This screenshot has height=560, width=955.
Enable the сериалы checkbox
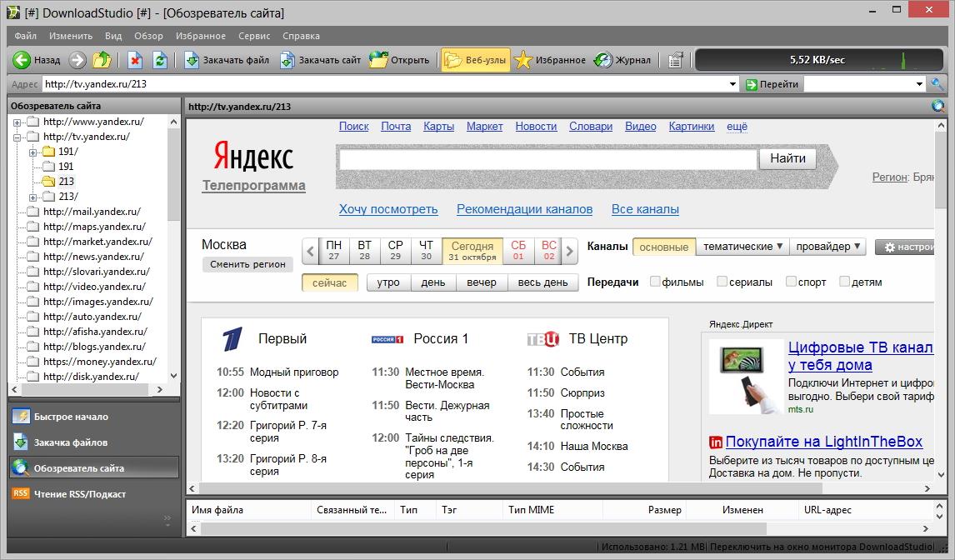722,282
